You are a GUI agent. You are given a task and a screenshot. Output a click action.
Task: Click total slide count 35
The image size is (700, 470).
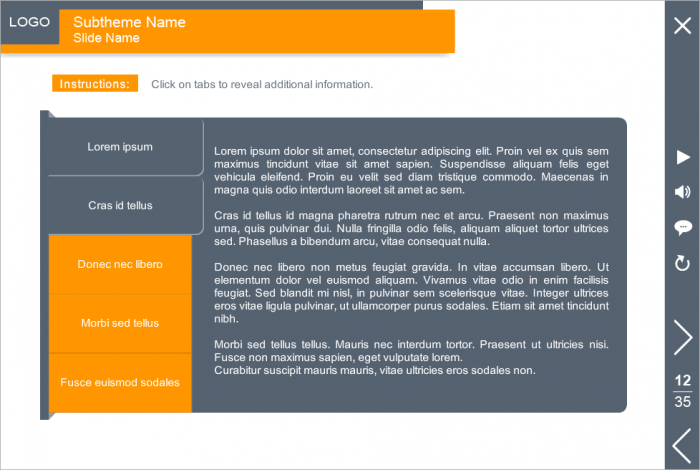point(683,402)
